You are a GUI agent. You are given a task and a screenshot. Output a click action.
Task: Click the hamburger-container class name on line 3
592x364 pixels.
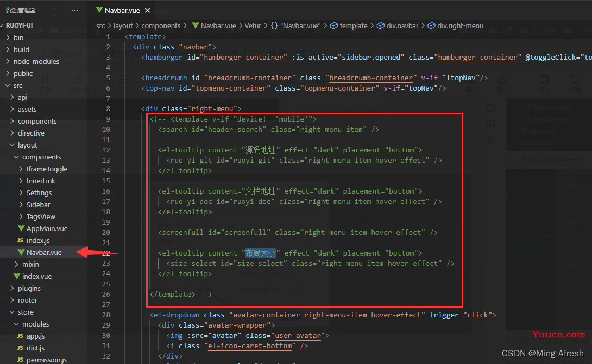(477, 58)
